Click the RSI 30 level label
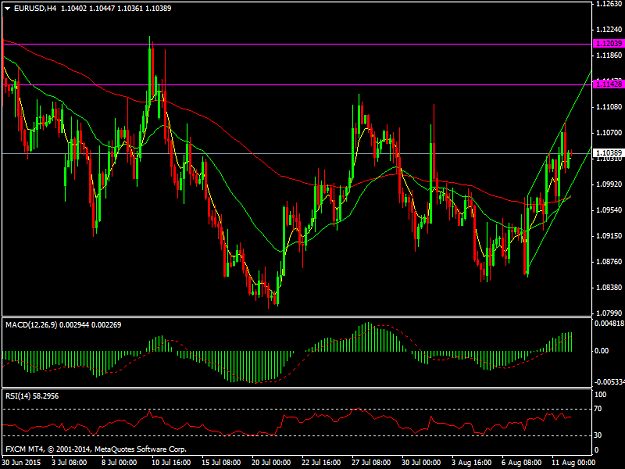Image resolution: width=625 pixels, height=469 pixels. click(598, 436)
